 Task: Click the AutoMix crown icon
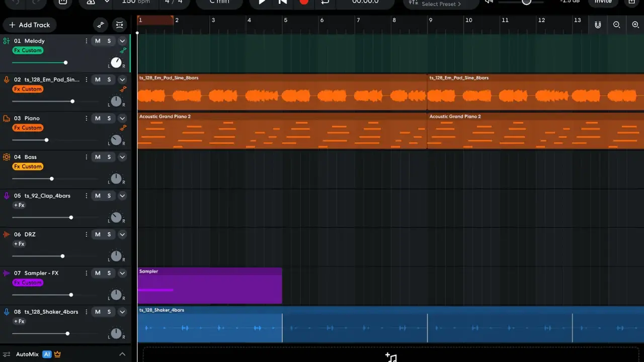click(x=57, y=354)
